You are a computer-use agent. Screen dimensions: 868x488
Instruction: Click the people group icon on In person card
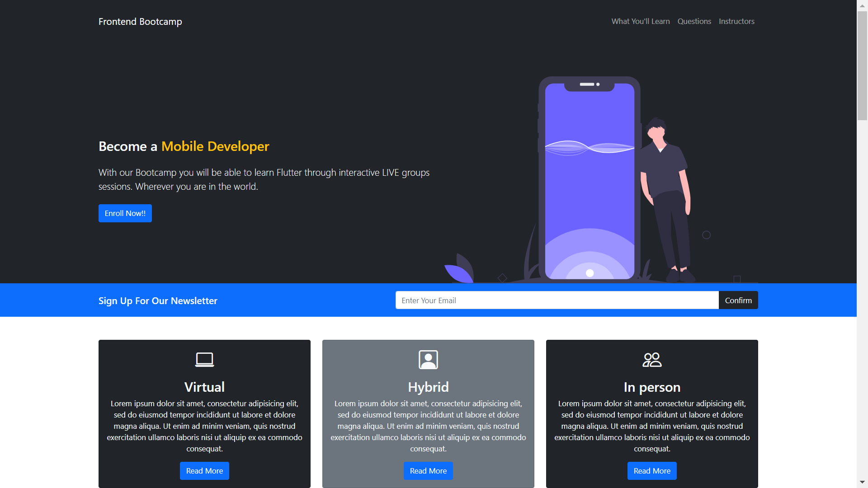652,360
